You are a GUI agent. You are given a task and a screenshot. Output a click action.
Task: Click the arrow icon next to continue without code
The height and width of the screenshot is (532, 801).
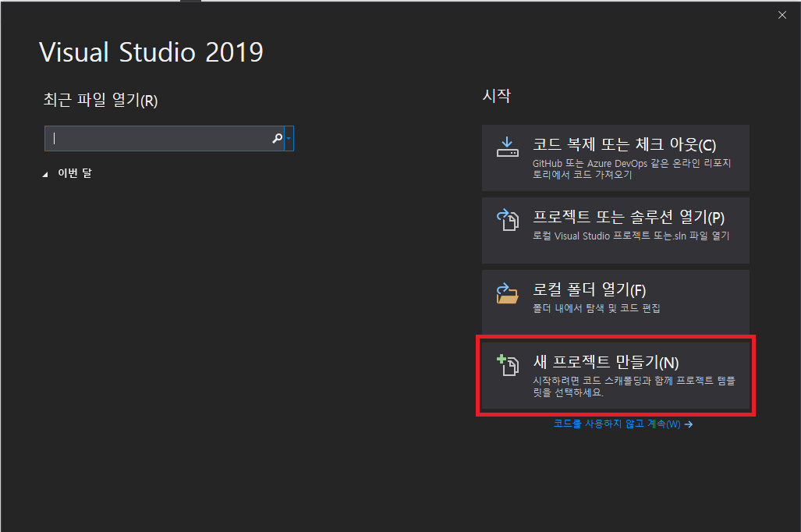point(689,424)
